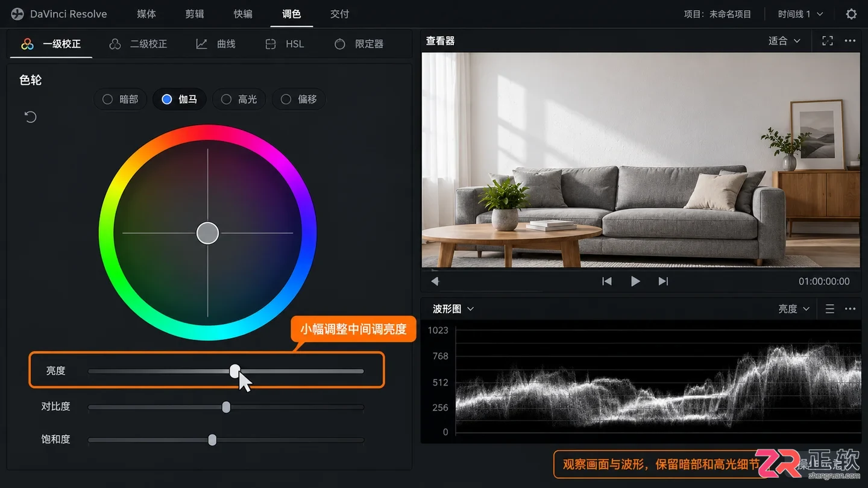Select the 调色 page tab

click(291, 14)
